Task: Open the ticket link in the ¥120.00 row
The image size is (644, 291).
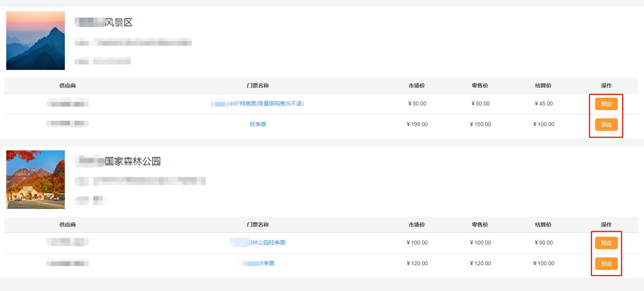Action: tap(257, 263)
